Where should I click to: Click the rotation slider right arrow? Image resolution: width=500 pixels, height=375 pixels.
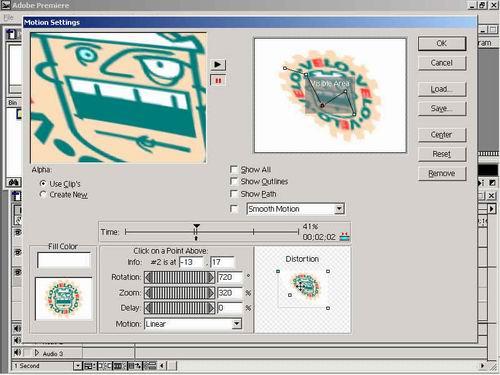click(x=211, y=277)
